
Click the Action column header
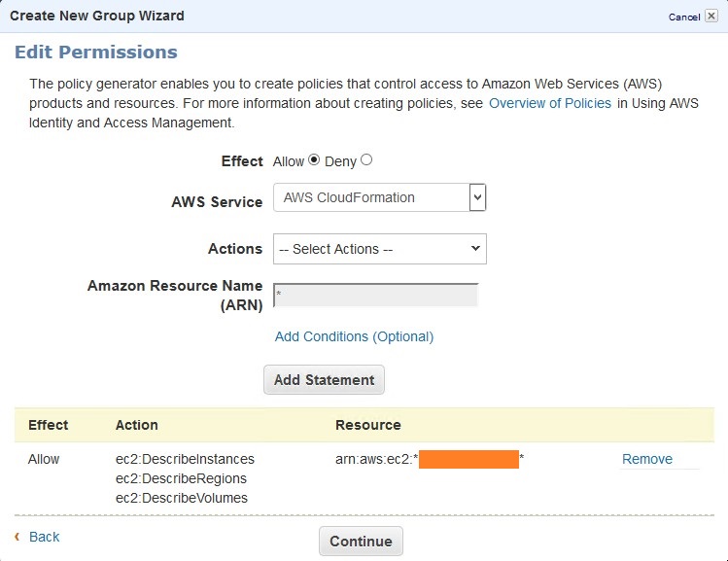pos(136,425)
